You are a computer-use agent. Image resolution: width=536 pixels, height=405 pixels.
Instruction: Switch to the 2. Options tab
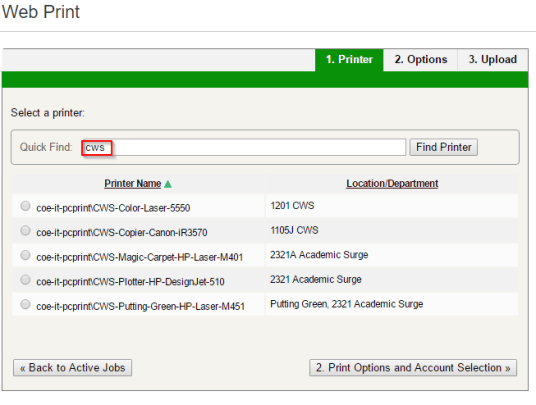point(420,60)
